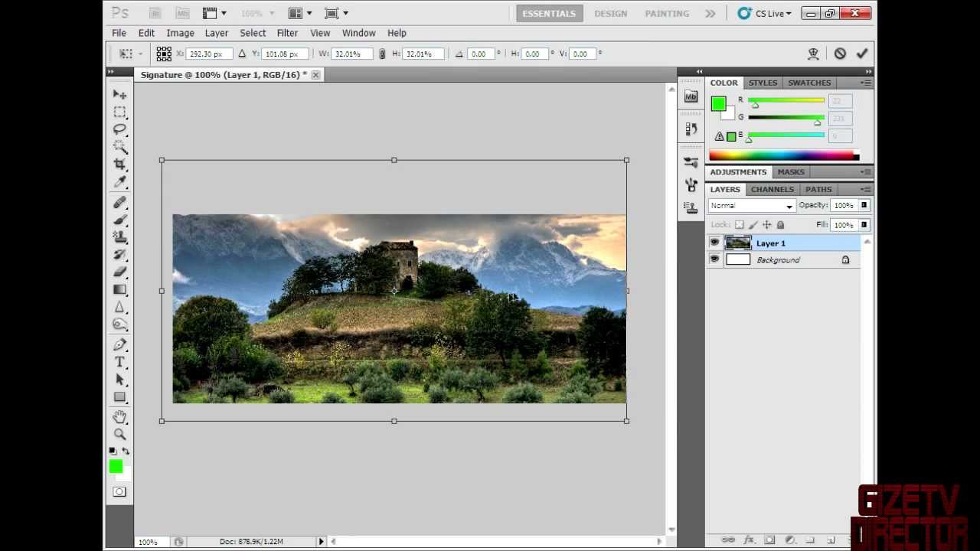
Task: Switch to the Design workspace
Action: pyautogui.click(x=610, y=13)
